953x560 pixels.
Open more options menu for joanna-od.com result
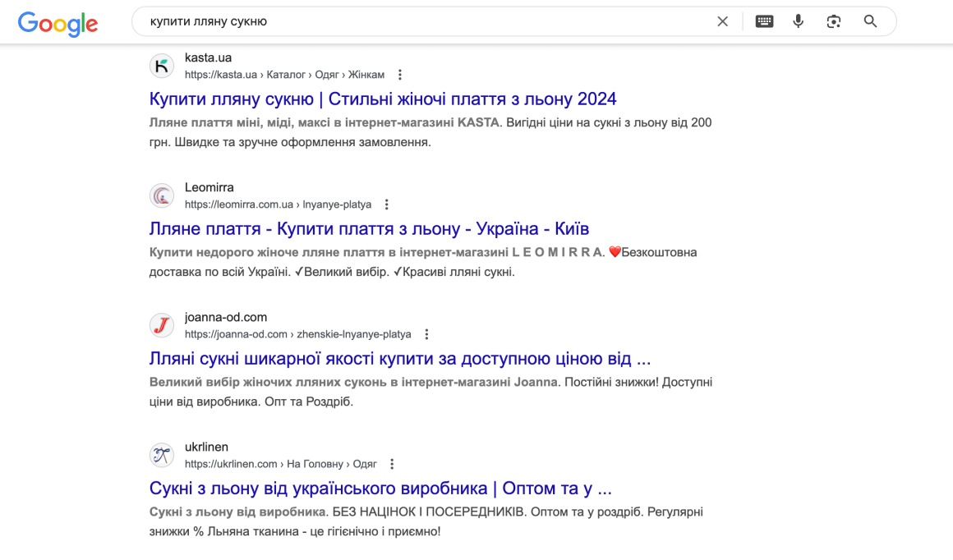[x=426, y=334]
